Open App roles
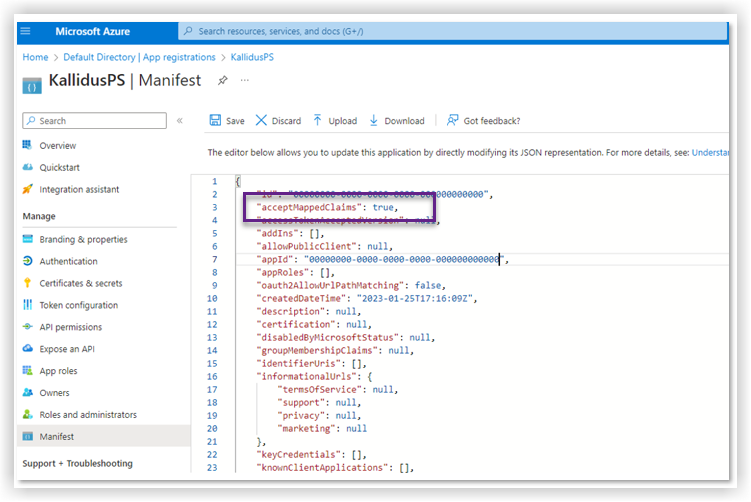The image size is (751, 502). coord(58,371)
